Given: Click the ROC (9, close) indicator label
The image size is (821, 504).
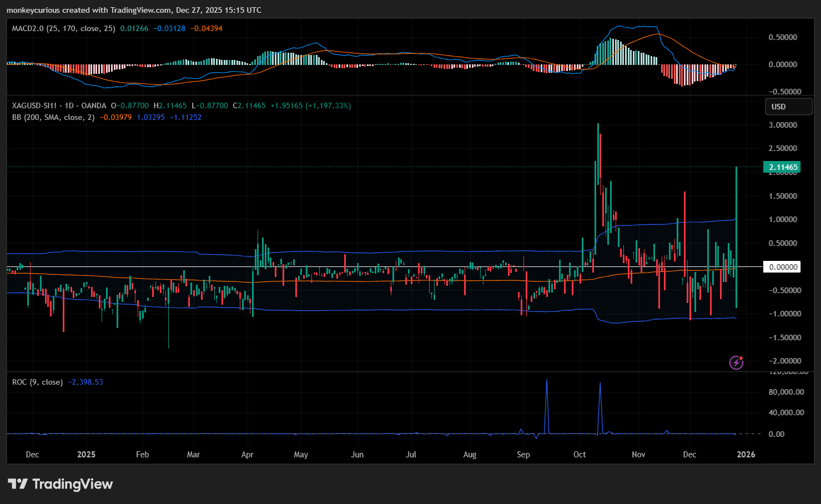Looking at the screenshot, I should [x=37, y=382].
